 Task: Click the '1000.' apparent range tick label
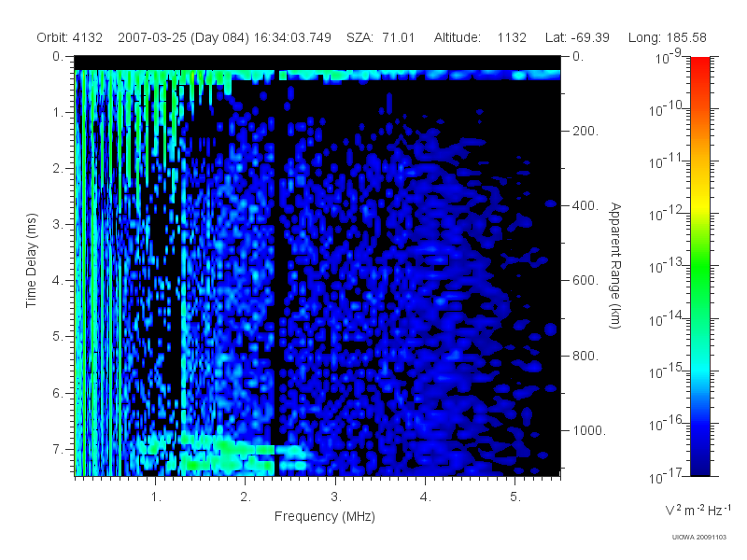589,430
